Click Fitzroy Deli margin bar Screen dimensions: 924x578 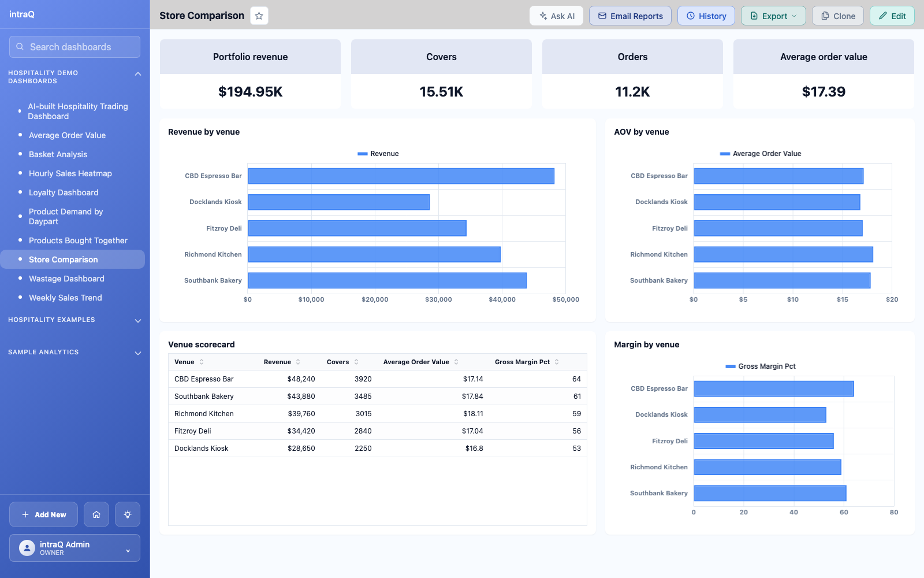(x=763, y=441)
